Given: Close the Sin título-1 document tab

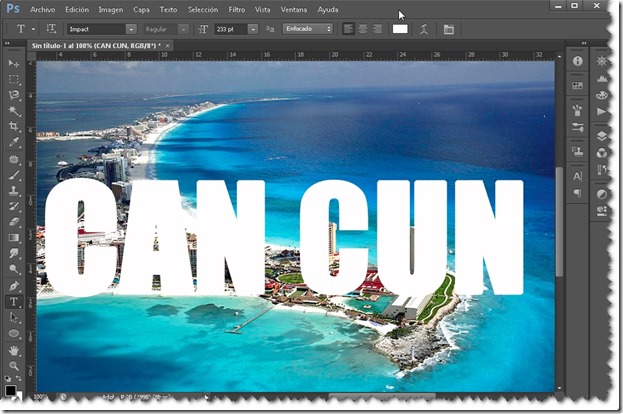Looking at the screenshot, I should (168, 46).
